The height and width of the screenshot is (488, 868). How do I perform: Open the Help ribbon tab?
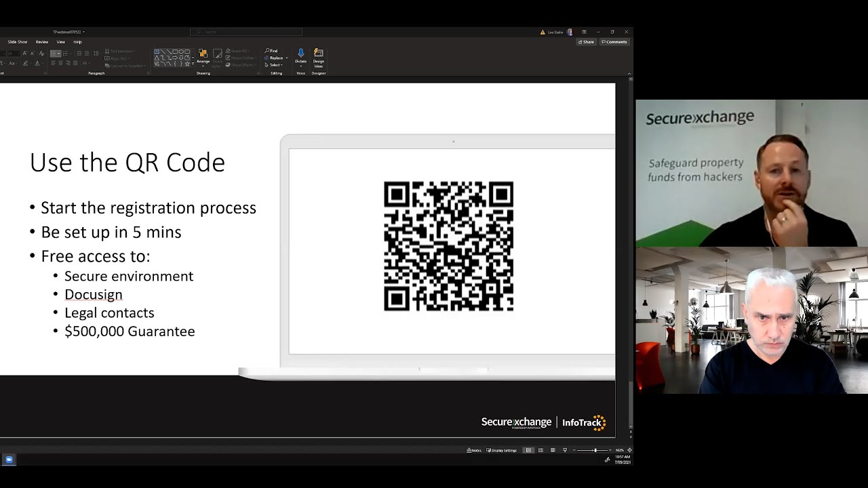coord(77,42)
